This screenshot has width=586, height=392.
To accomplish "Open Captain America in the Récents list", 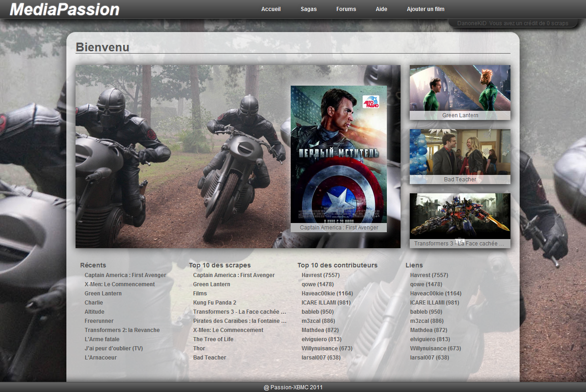I will (x=125, y=275).
